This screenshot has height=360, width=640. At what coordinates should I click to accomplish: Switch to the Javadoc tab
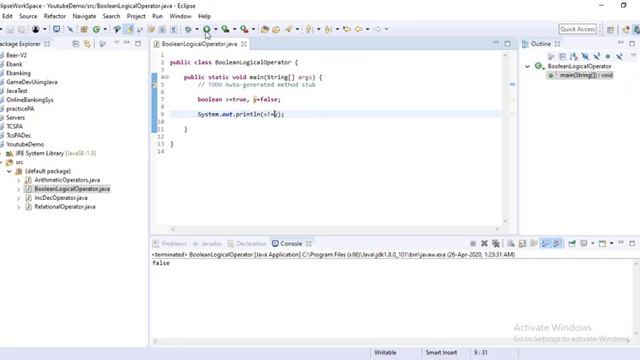tap(207, 244)
